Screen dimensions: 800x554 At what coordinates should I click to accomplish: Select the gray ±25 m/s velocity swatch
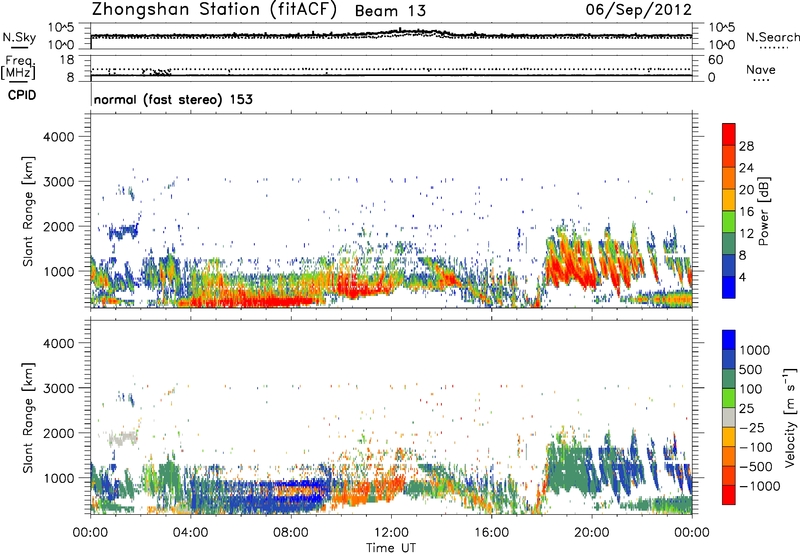(729, 418)
